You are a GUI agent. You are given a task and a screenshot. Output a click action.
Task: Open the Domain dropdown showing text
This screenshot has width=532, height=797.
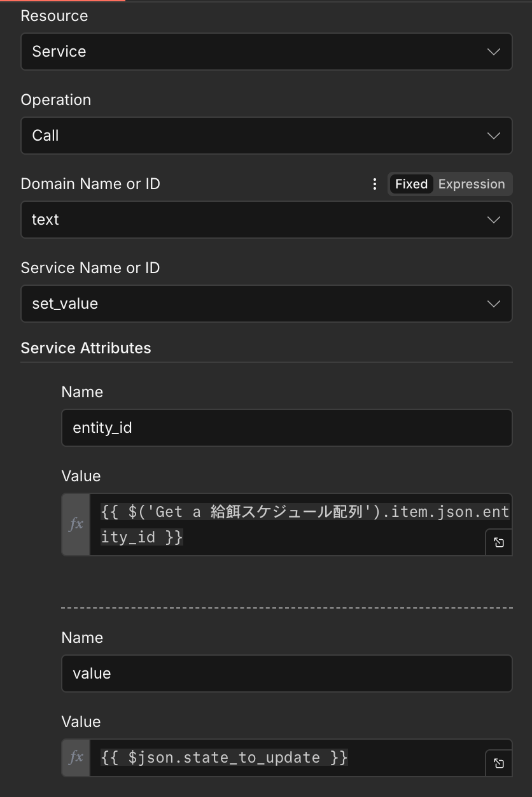[255, 220]
